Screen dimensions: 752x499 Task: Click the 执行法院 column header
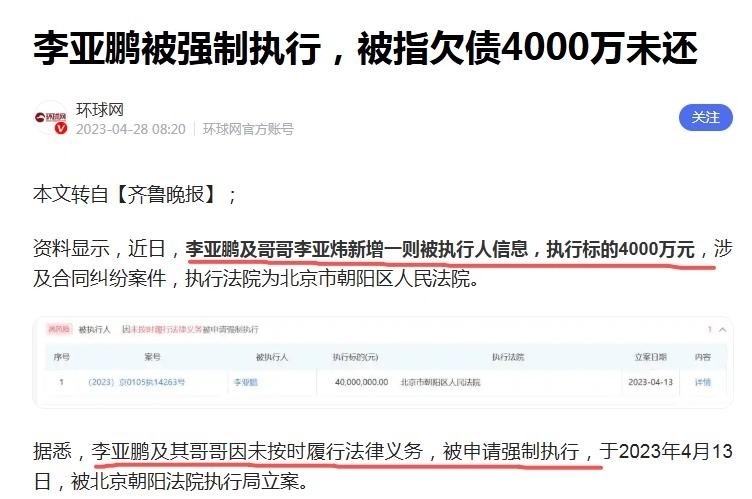[507, 357]
